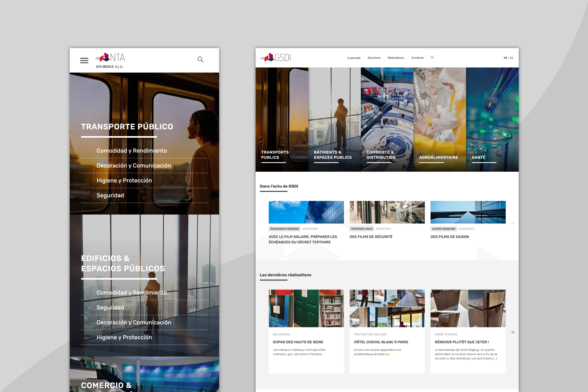Click Comodidad y Rendimiento under Transporte Público

[x=132, y=151]
